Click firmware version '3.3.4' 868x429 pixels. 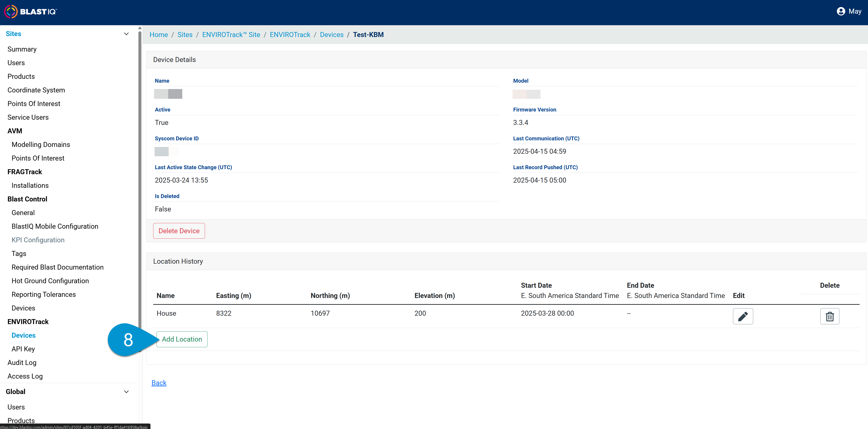(521, 123)
